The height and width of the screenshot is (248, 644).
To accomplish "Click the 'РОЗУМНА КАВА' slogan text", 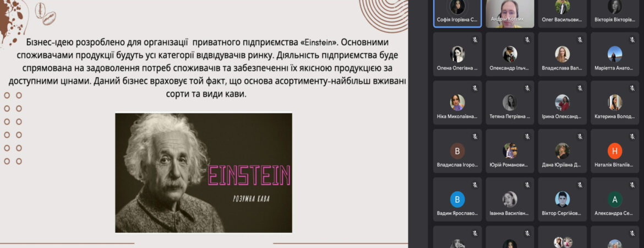I will 251,199.
